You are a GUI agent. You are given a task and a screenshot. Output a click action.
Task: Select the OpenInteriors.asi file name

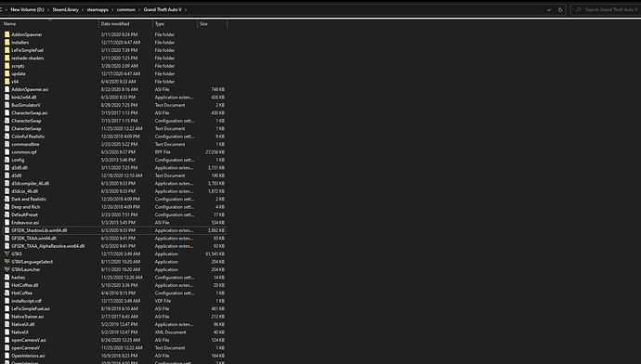(x=28, y=356)
